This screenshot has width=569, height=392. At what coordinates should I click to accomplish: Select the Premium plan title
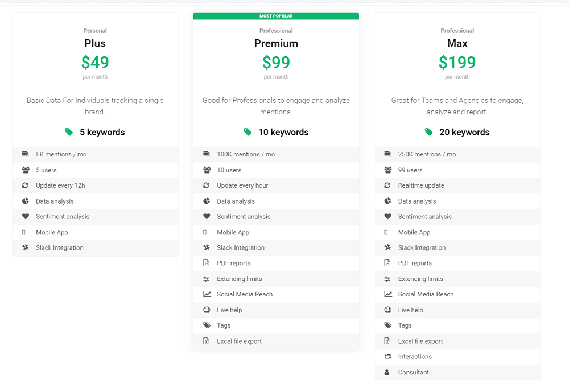coord(276,43)
